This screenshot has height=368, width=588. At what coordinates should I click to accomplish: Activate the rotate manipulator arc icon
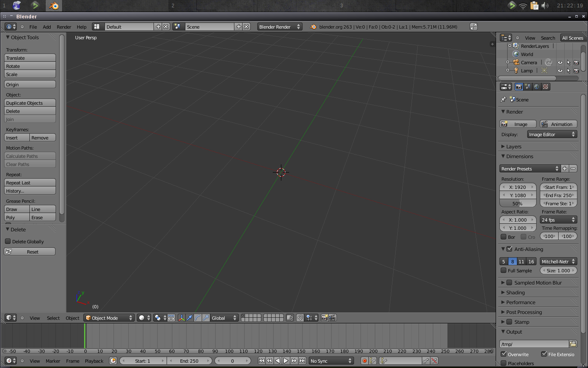pos(198,318)
